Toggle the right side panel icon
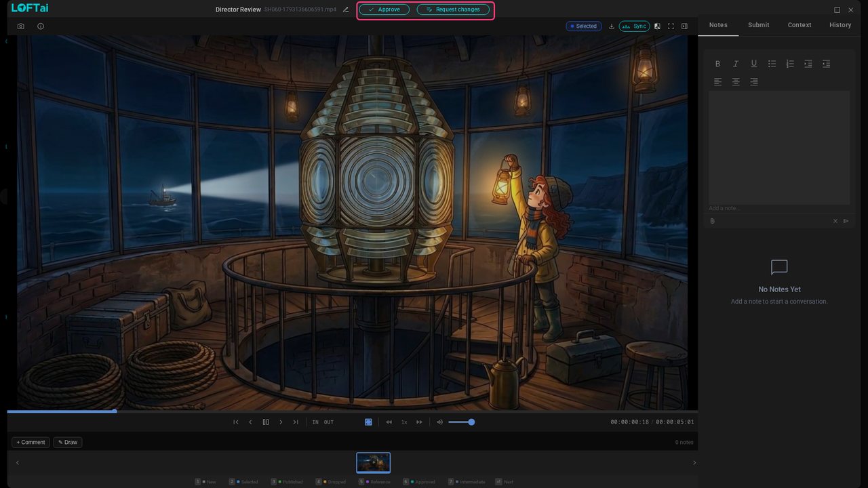The height and width of the screenshot is (488, 868). coord(684,26)
